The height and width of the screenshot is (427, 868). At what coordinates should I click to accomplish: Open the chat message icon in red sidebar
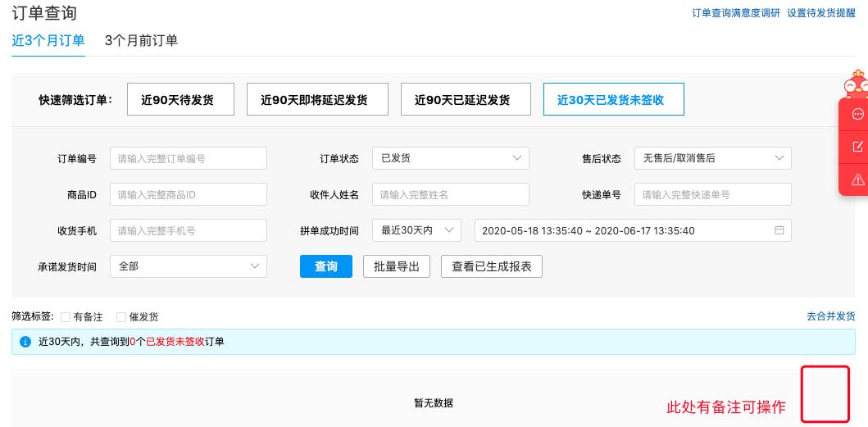pyautogui.click(x=857, y=114)
